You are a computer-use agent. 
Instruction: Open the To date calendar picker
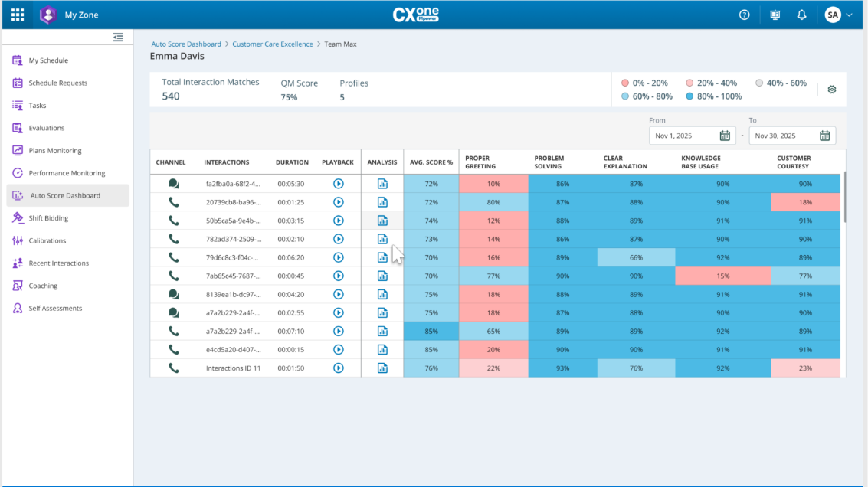pos(824,136)
